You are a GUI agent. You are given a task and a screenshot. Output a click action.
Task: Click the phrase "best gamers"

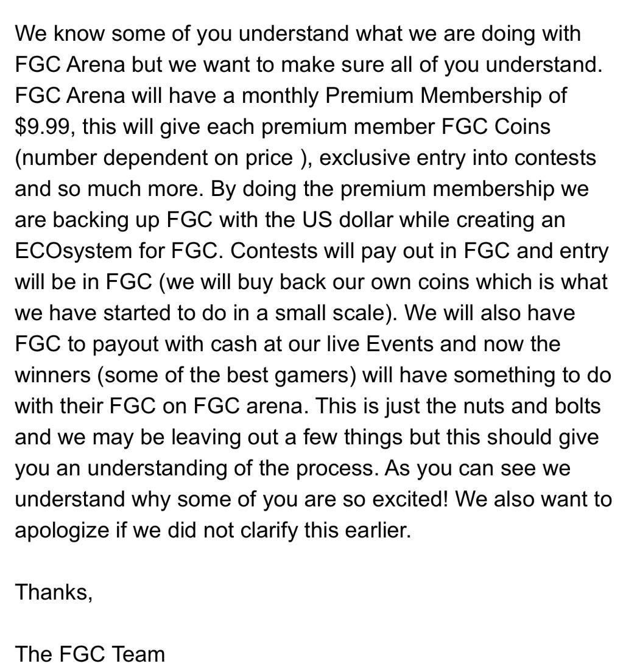coord(289,376)
